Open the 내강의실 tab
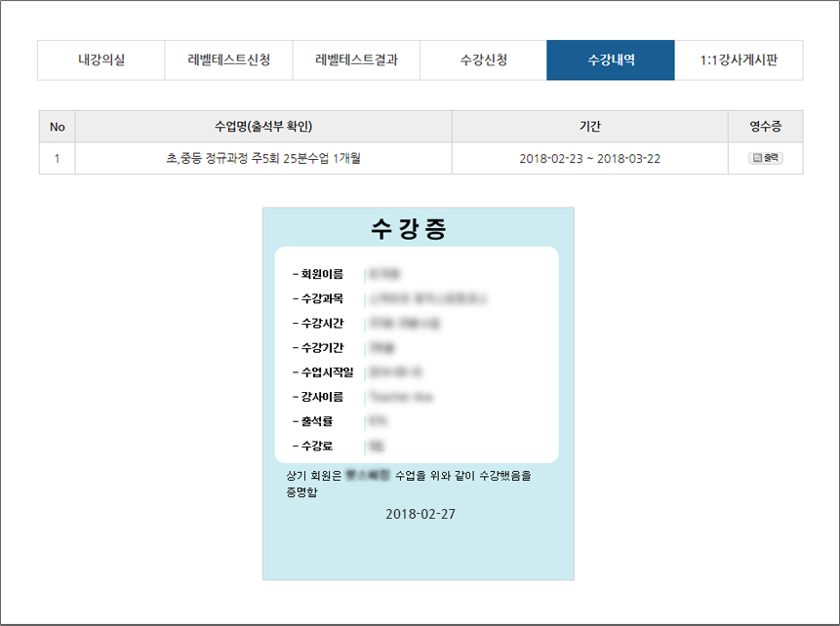The image size is (840, 626). 101,60
